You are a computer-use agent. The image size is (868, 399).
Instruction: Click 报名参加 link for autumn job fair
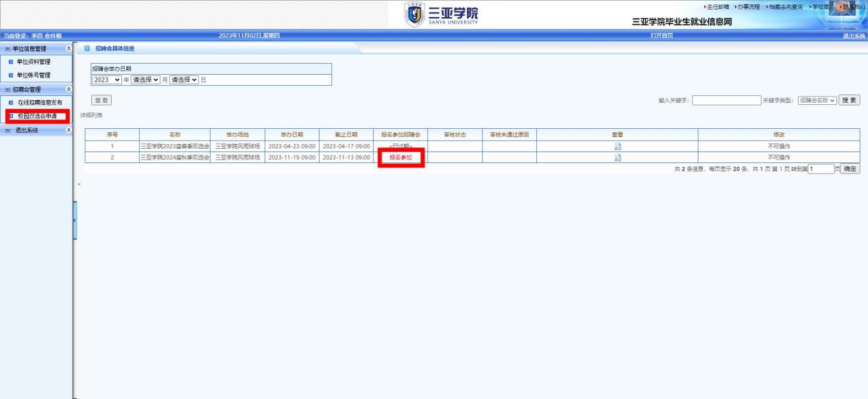(400, 158)
